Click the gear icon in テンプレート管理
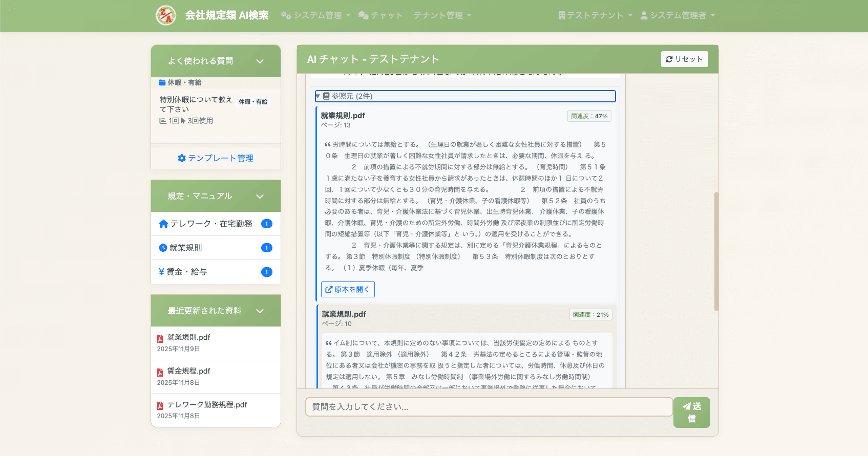868x456 pixels. [x=181, y=158]
